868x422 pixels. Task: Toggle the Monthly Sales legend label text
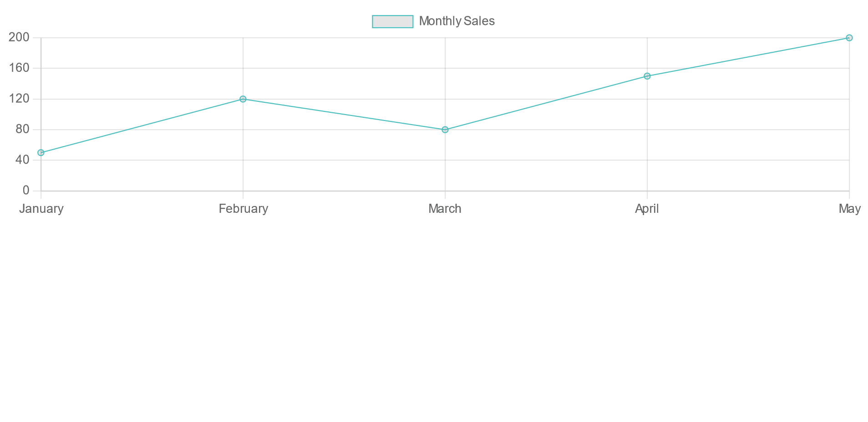457,21
